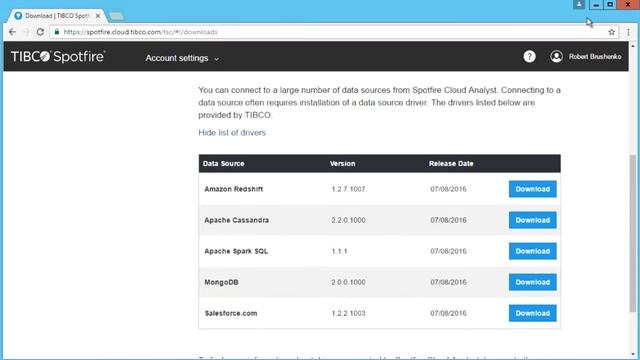
Task: Download the Apache Spark SQL driver
Action: click(532, 251)
